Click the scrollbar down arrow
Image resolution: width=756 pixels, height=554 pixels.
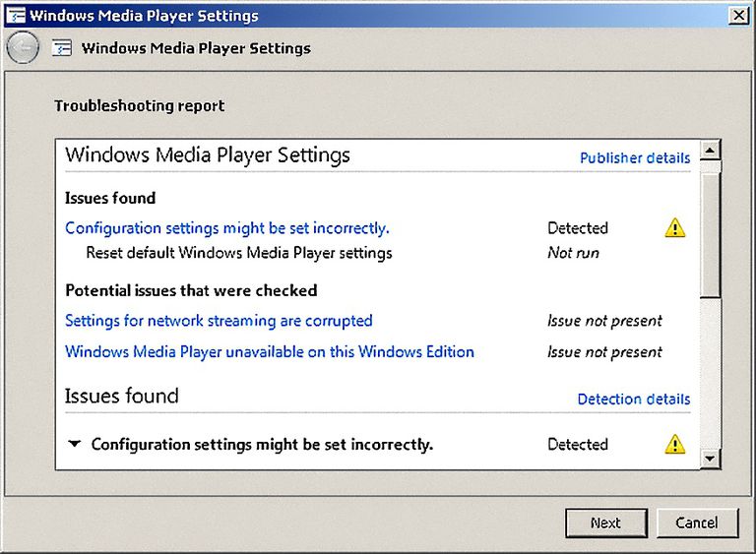[710, 458]
